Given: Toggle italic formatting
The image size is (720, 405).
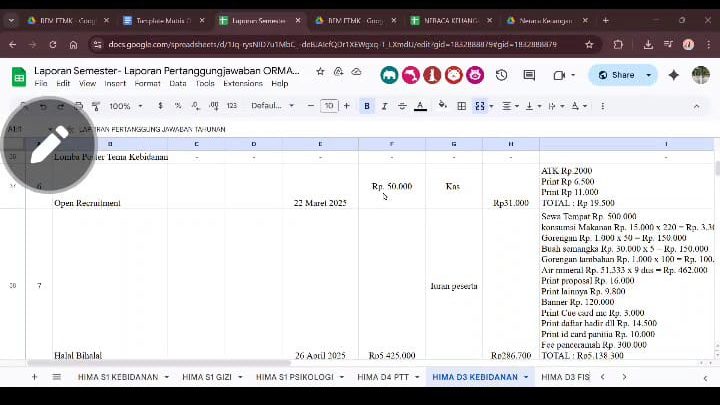Looking at the screenshot, I should (x=384, y=106).
